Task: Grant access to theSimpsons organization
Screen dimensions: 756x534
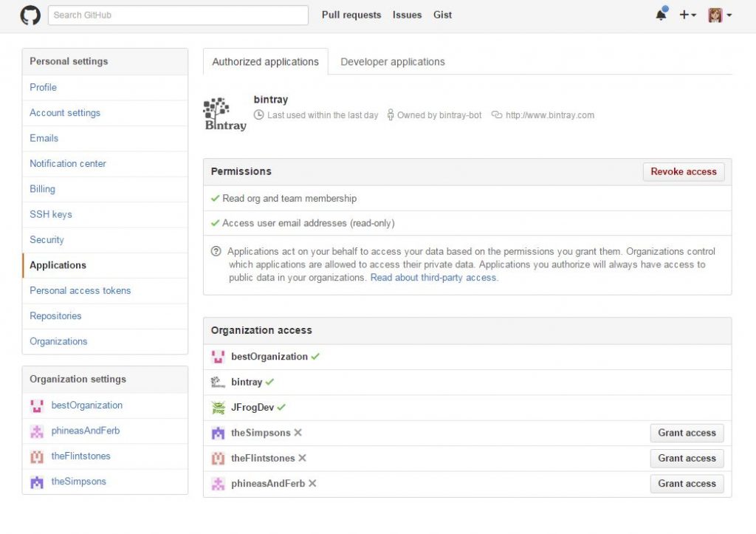Action: [x=687, y=433]
